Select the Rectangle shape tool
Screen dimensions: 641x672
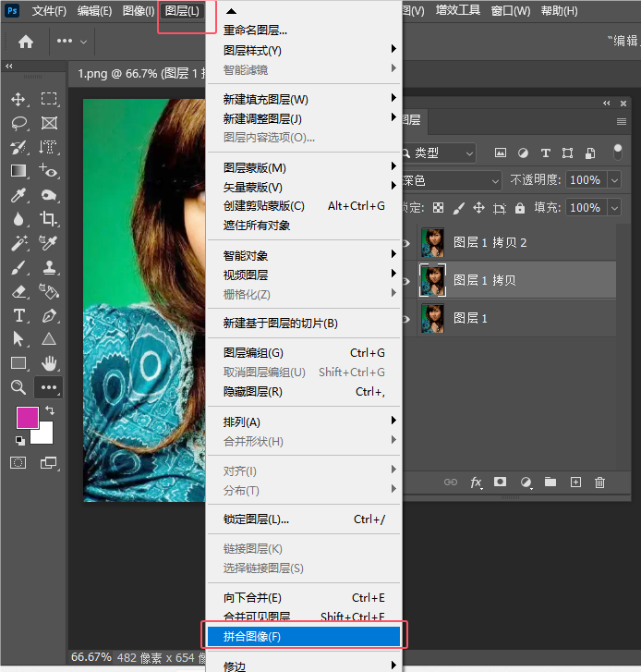[x=18, y=363]
